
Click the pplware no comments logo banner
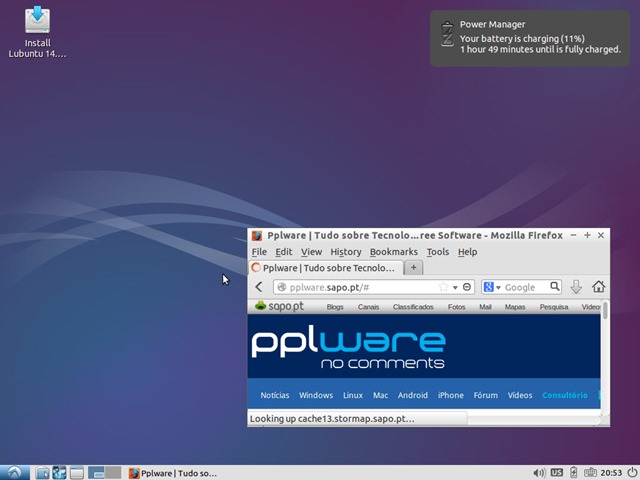(348, 349)
